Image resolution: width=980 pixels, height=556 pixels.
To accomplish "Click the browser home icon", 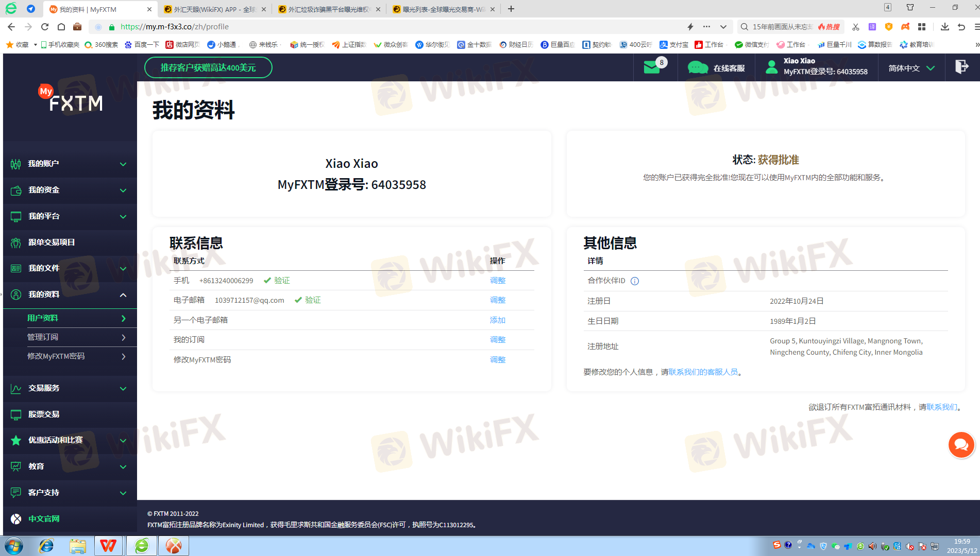I will (x=61, y=27).
